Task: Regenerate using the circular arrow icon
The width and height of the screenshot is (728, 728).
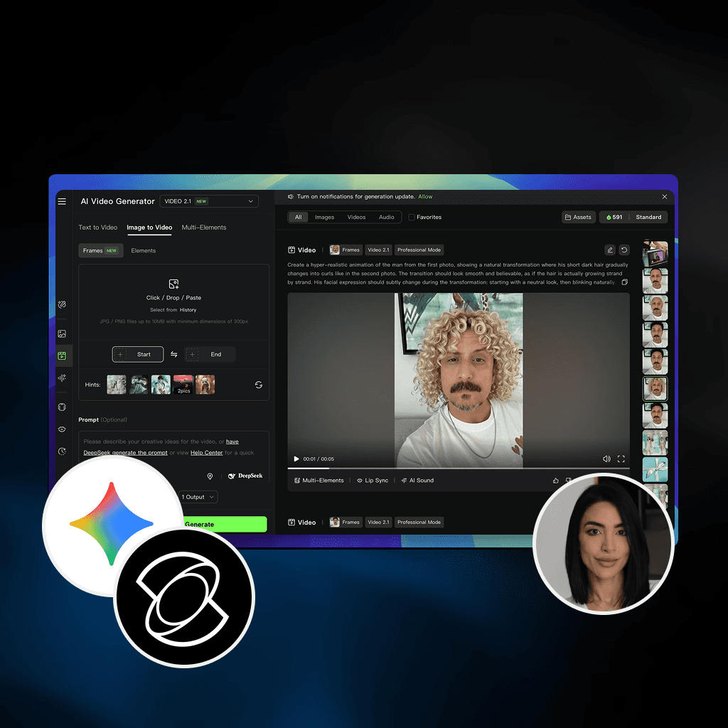Action: (624, 250)
